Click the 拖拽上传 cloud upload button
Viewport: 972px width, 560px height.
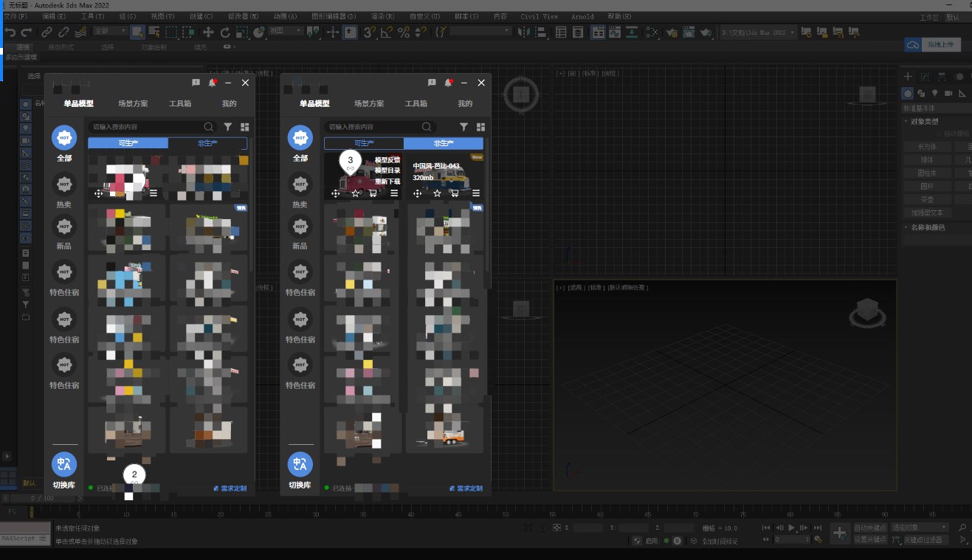coord(933,45)
